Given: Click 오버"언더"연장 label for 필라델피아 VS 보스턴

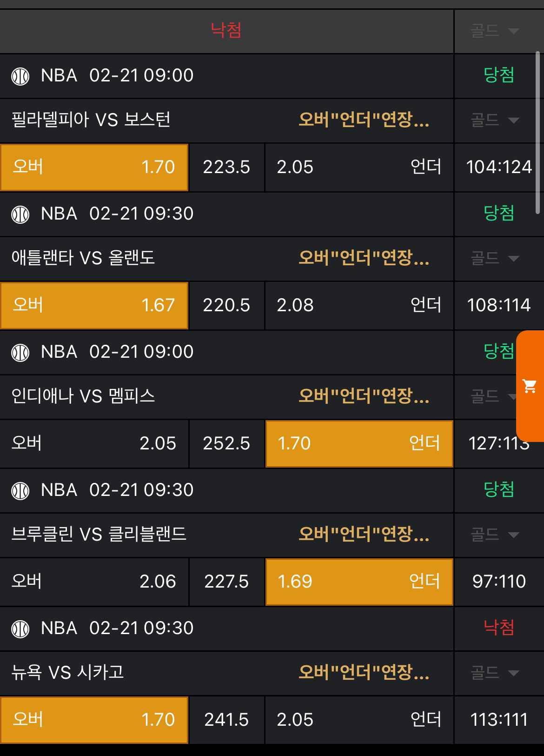Looking at the screenshot, I should [364, 120].
